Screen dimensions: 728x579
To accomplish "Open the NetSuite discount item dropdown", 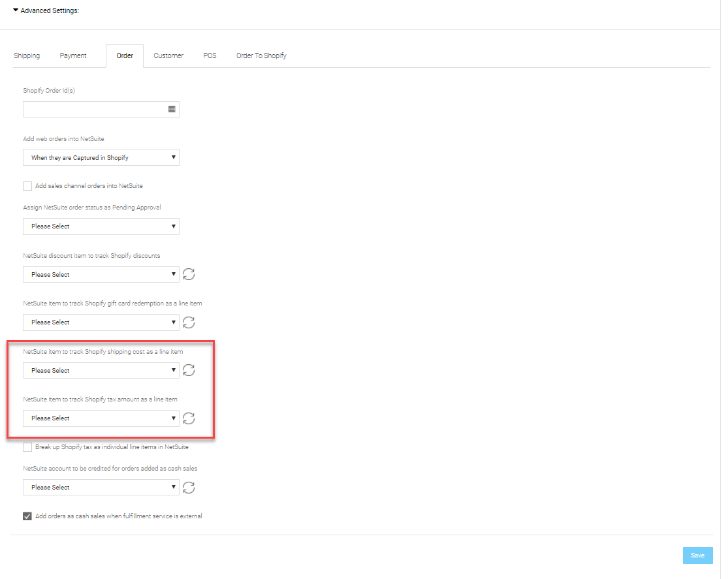I will [101, 274].
